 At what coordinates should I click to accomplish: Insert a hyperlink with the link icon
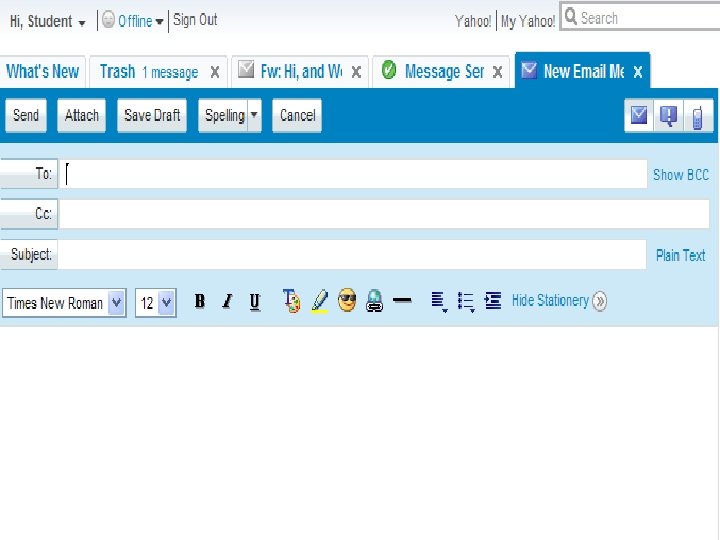coord(375,301)
